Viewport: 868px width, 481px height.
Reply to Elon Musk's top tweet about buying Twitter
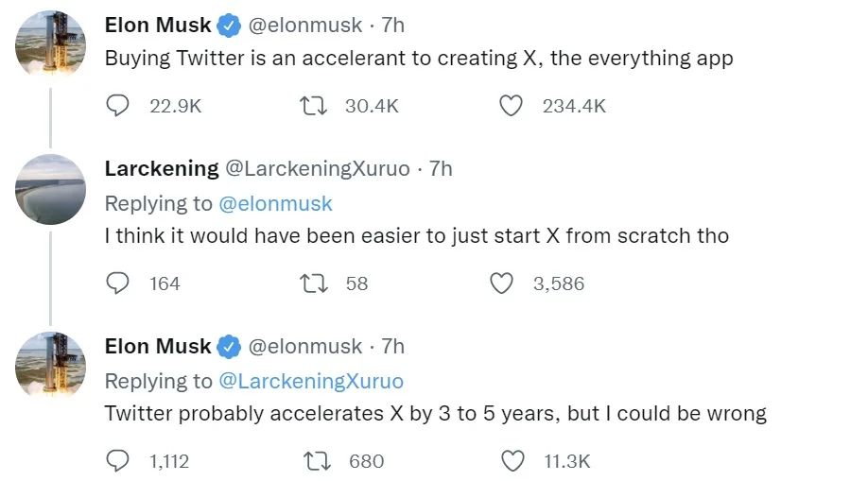(117, 106)
